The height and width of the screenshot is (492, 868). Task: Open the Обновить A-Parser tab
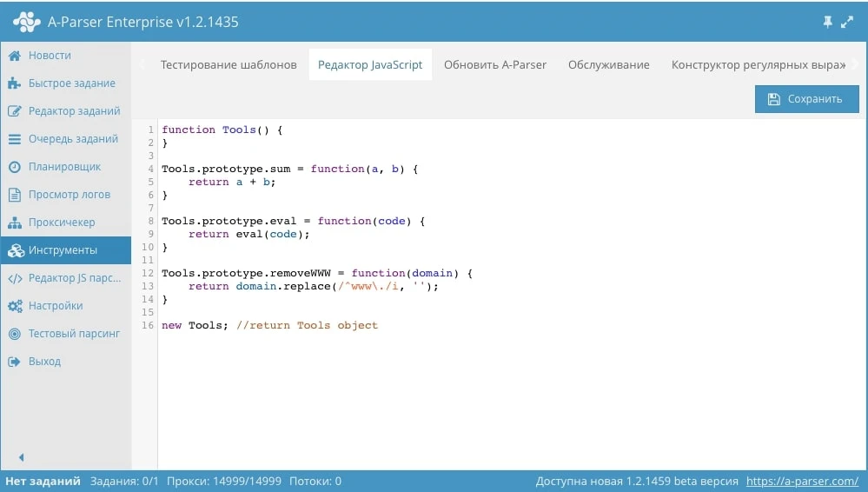click(495, 65)
